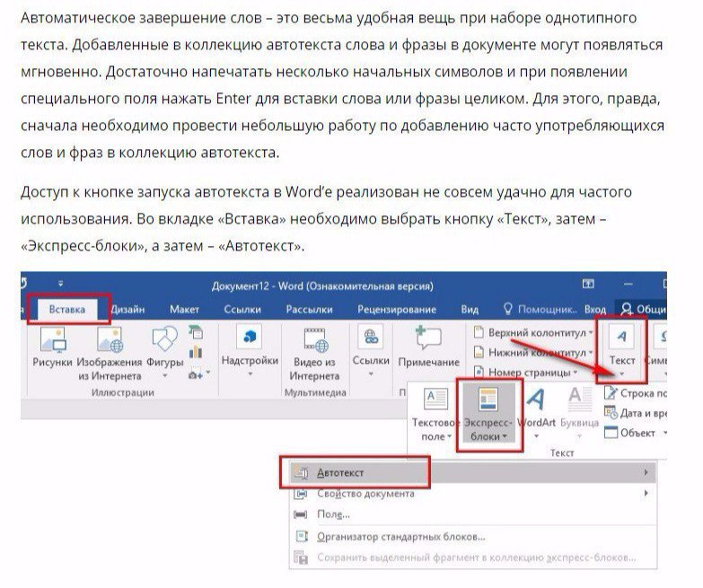
Task: Click the Видео из Интернета icon
Action: coord(315,340)
